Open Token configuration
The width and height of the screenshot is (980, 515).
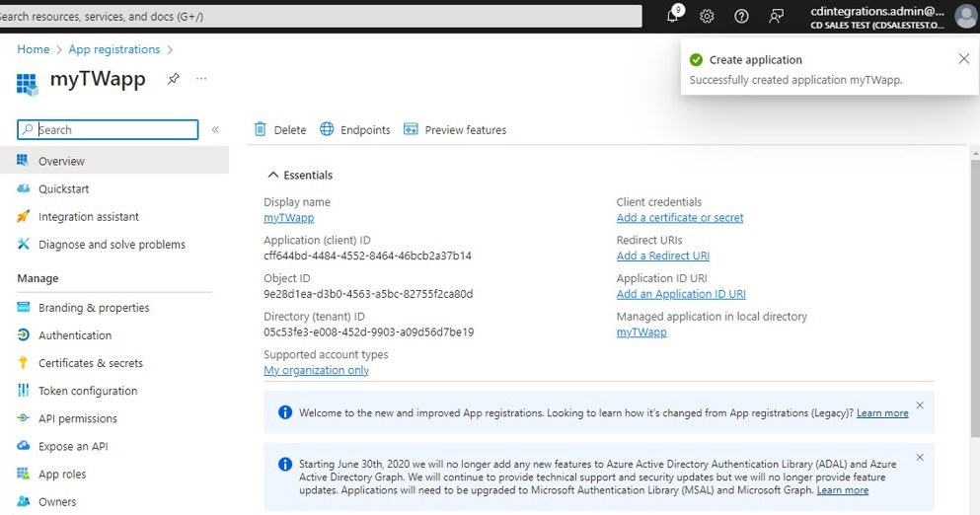point(88,391)
